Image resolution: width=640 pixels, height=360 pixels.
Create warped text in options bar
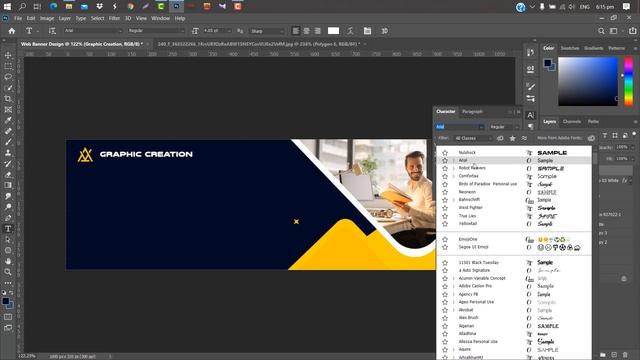pyautogui.click(x=351, y=31)
